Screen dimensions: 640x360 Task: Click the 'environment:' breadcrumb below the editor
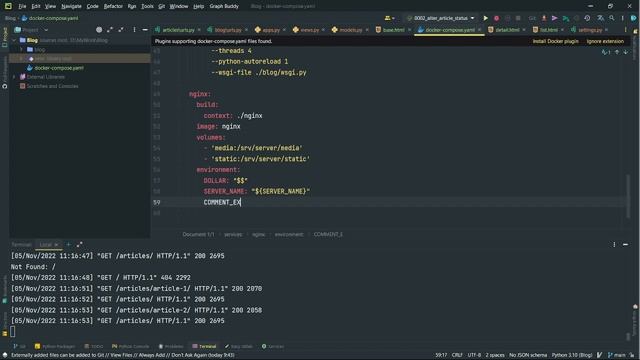tap(289, 234)
